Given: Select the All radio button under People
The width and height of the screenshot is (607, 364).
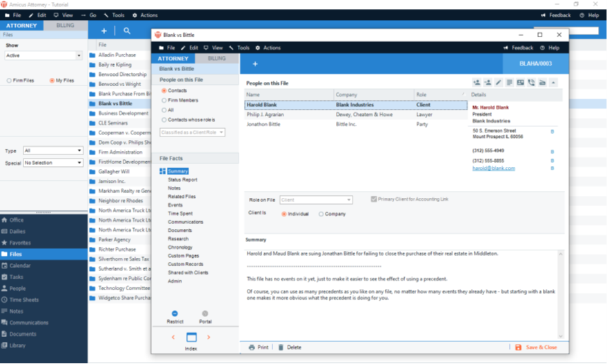Looking at the screenshot, I should coord(163,110).
